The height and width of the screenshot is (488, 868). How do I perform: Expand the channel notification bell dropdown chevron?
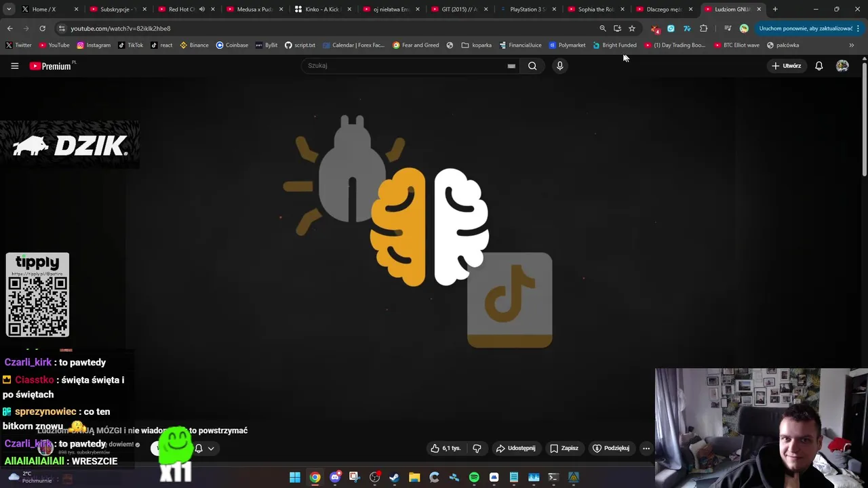pyautogui.click(x=211, y=448)
